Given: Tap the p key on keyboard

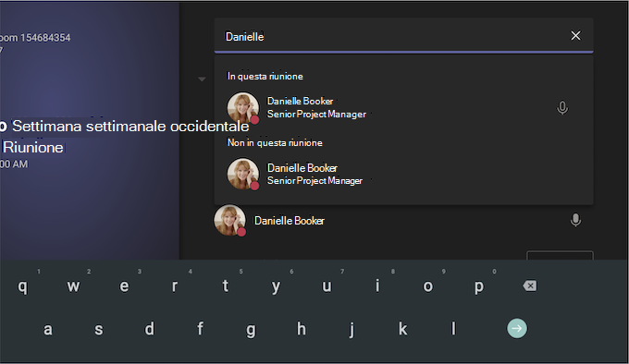Looking at the screenshot, I should tap(478, 286).
